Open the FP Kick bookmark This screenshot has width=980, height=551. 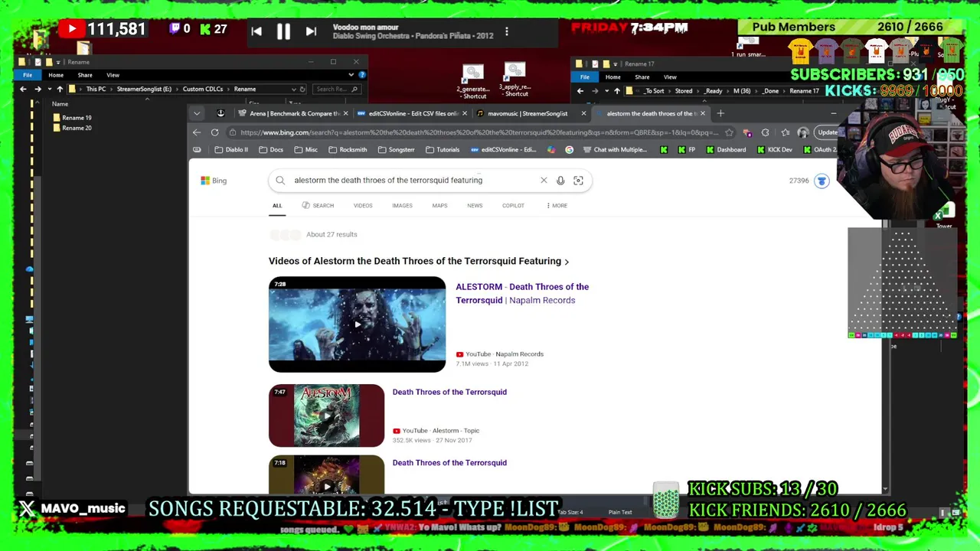(x=686, y=149)
